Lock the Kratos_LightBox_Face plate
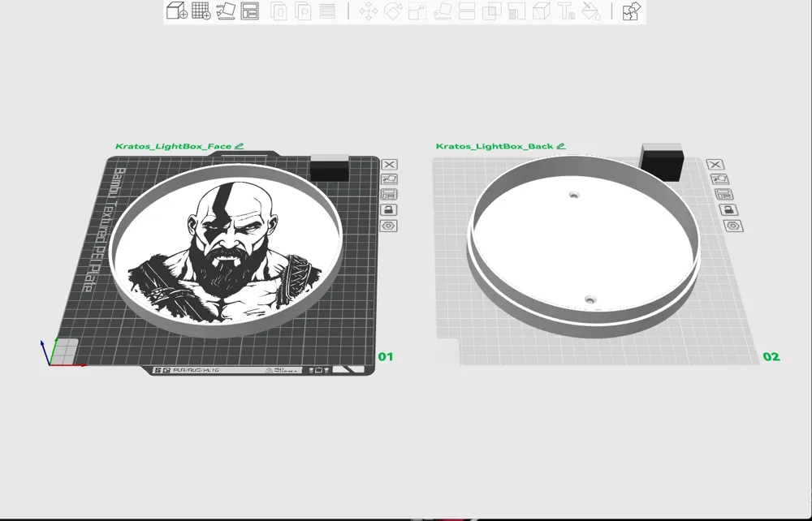This screenshot has width=812, height=521. [x=391, y=210]
